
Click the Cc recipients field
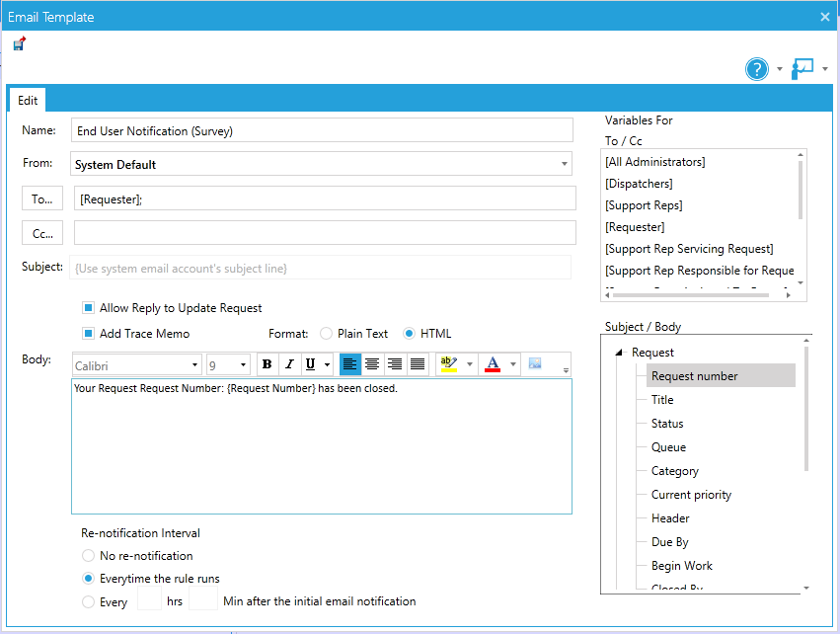tap(325, 233)
